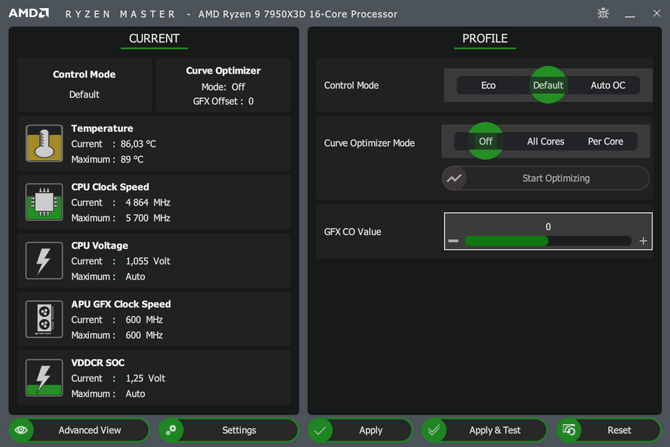The height and width of the screenshot is (447, 670).
Task: Select Eco control mode
Action: point(488,85)
